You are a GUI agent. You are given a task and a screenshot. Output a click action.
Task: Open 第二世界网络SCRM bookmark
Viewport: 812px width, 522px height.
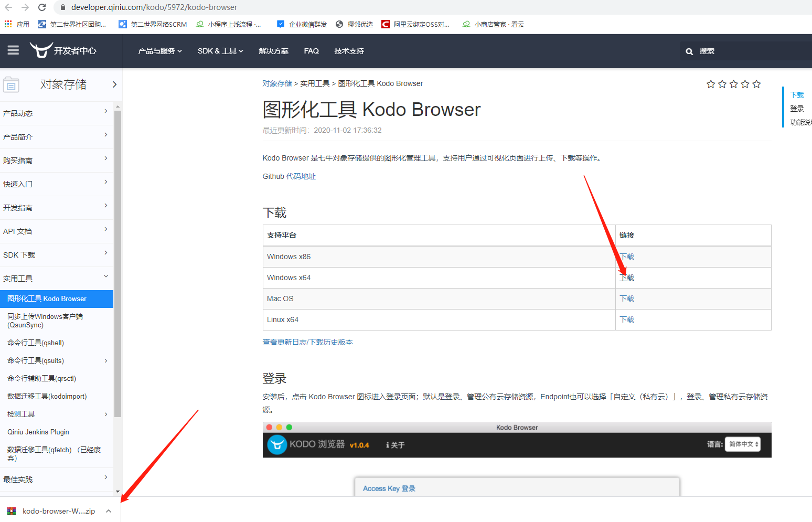click(x=153, y=24)
